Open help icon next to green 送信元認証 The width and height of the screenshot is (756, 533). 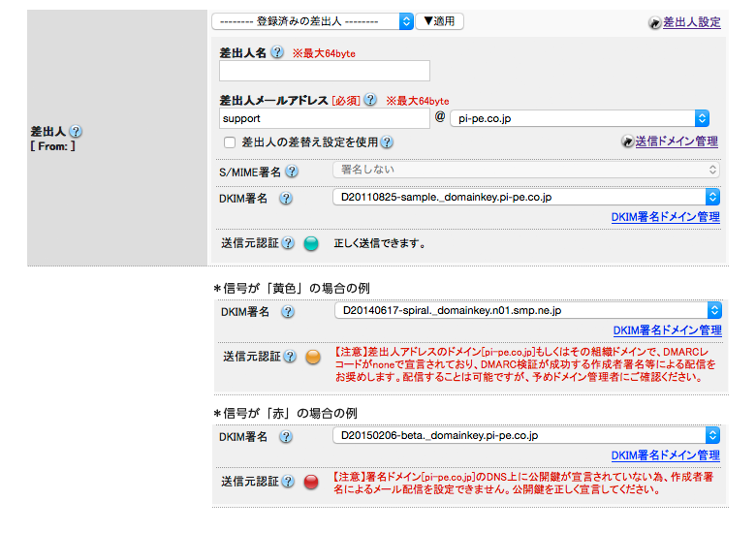(x=288, y=243)
